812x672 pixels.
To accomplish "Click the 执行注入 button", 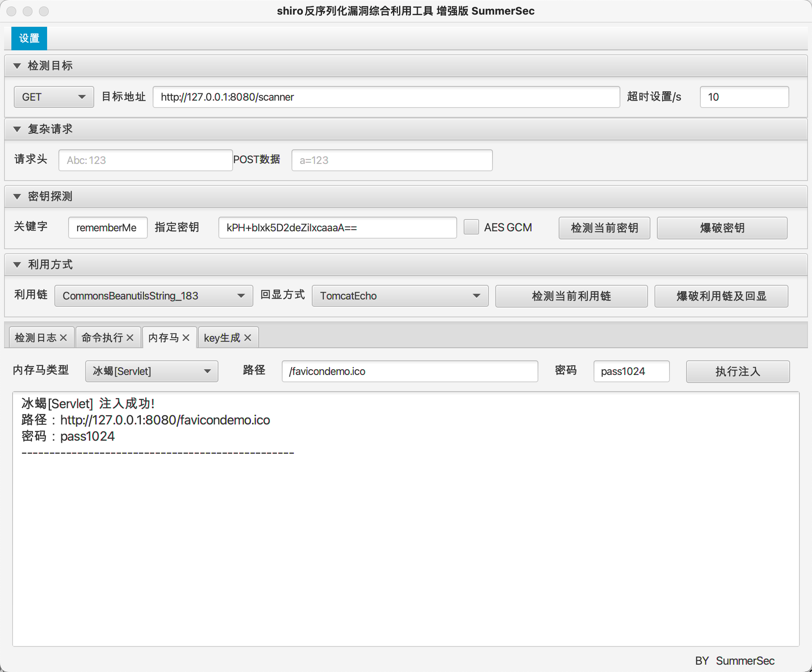I will point(737,371).
